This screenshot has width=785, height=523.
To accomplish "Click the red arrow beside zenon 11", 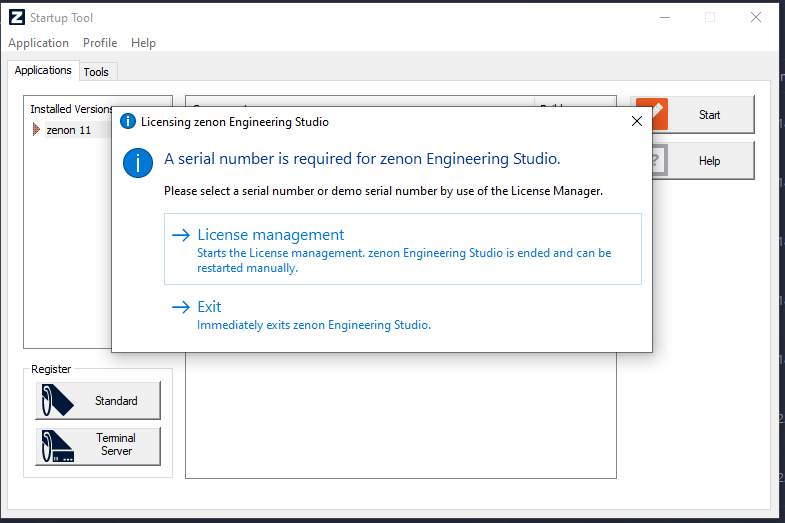I will coord(36,130).
